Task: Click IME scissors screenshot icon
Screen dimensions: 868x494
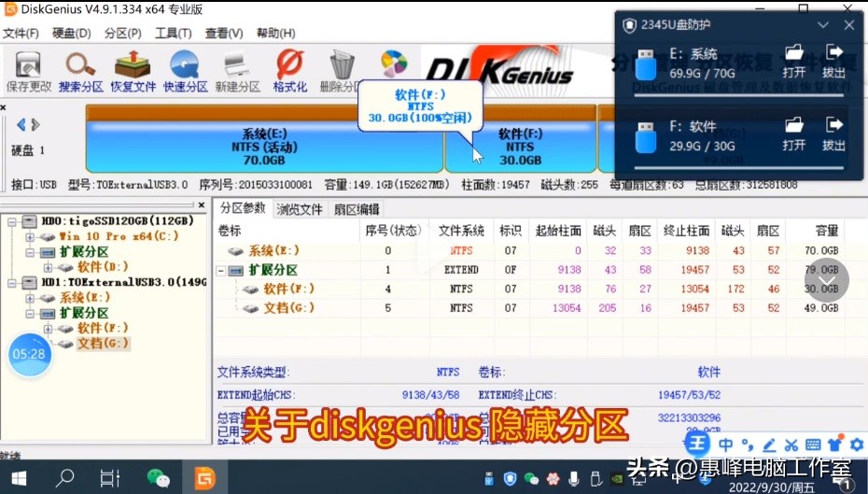Action: 791,445
